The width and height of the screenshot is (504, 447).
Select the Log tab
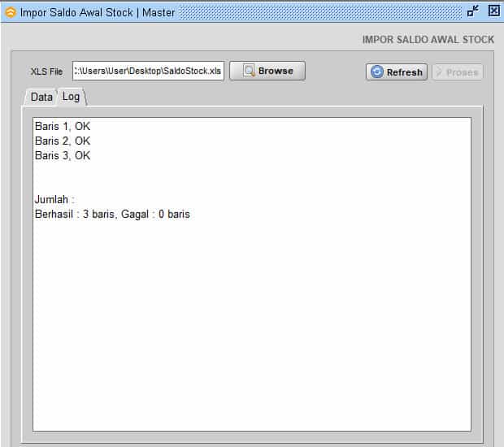coord(72,97)
